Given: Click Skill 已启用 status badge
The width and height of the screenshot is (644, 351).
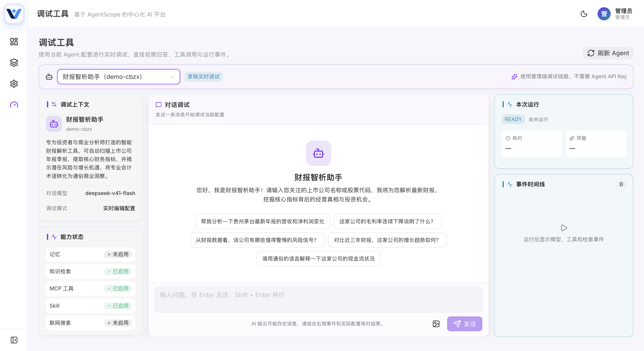Looking at the screenshot, I should click(x=118, y=306).
